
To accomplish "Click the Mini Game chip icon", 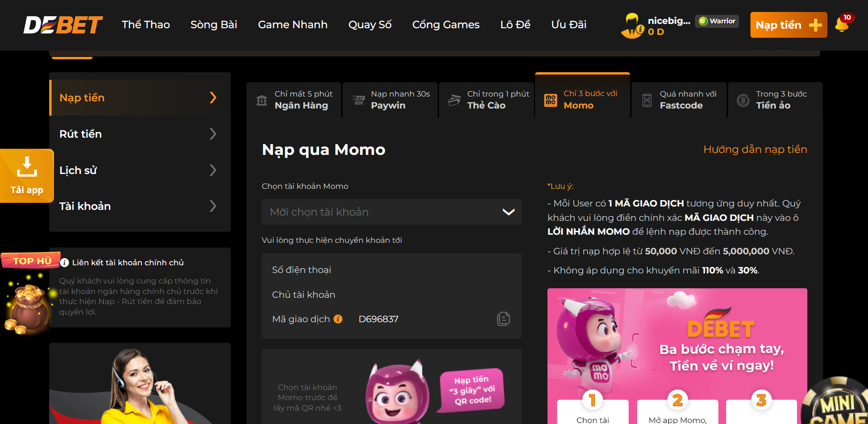I will coord(837,402).
